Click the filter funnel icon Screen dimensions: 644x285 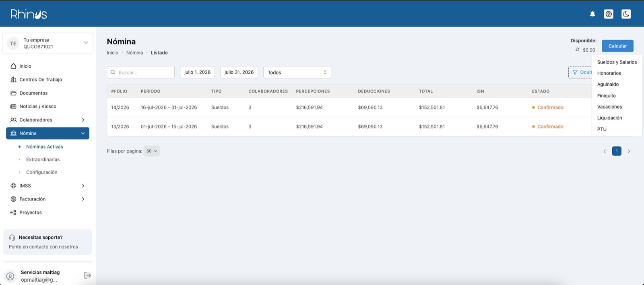(575, 72)
